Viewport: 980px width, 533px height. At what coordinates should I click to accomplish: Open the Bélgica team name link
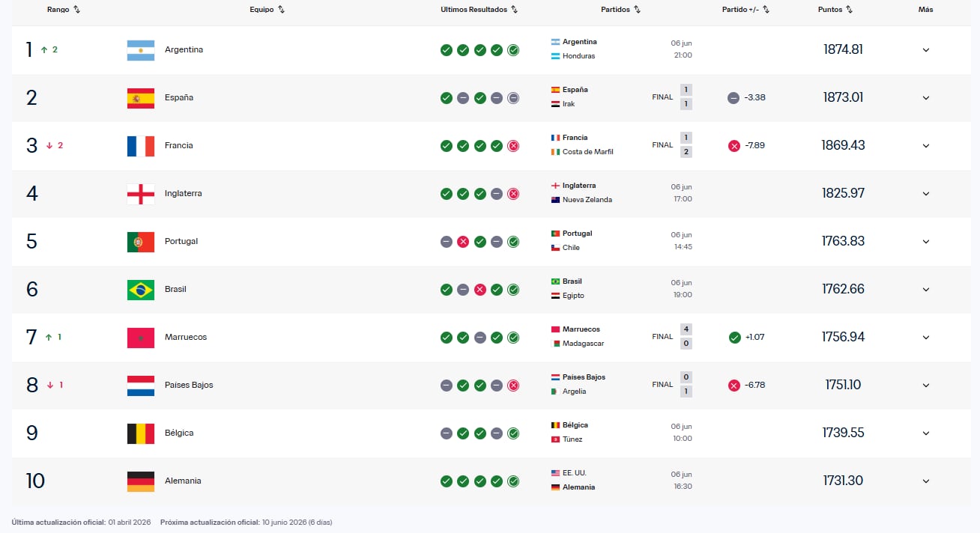pos(179,433)
